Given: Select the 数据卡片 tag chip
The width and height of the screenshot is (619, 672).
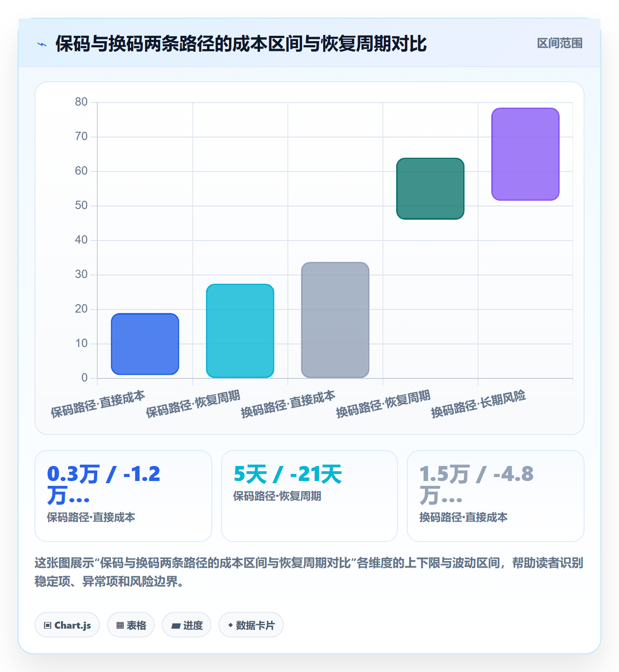Looking at the screenshot, I should pyautogui.click(x=251, y=625).
